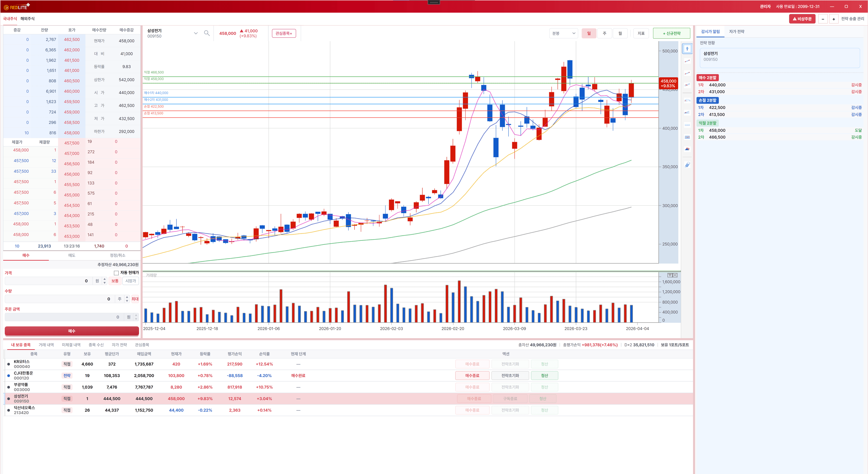
Task: Expand the 삼성전기 stock selector dropdown
Action: tap(196, 33)
